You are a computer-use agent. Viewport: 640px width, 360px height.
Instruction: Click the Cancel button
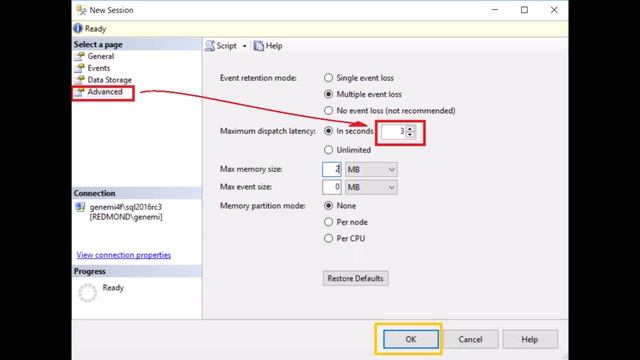[x=470, y=339]
